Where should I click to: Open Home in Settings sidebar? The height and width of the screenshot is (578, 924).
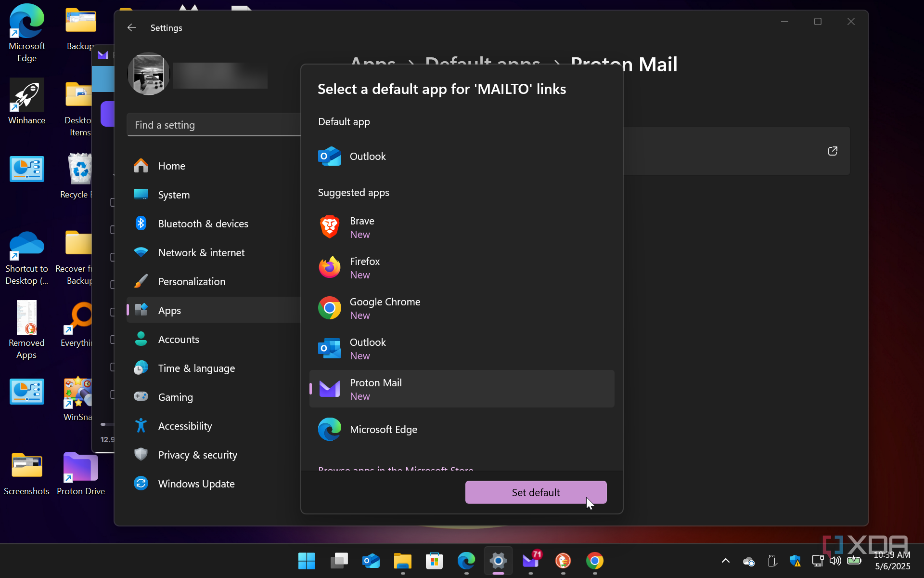point(214,166)
